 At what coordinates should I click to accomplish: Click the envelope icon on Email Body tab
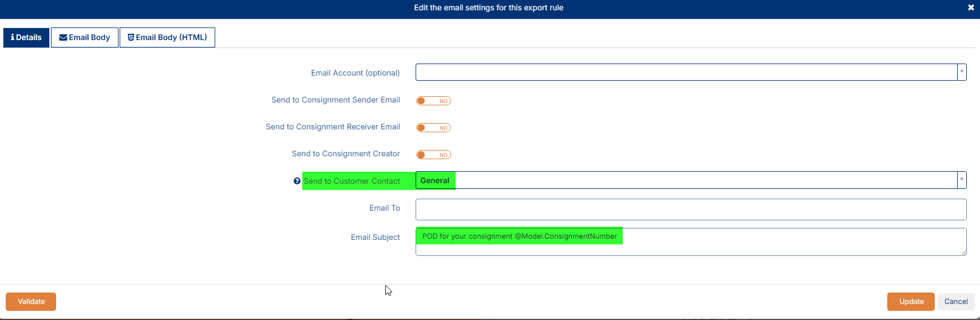coord(63,38)
